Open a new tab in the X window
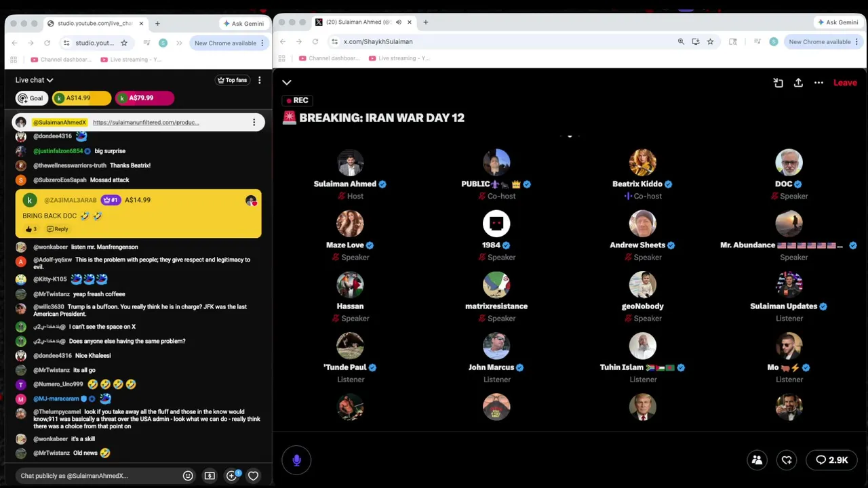Screen dimensions: 868x488 [426, 22]
